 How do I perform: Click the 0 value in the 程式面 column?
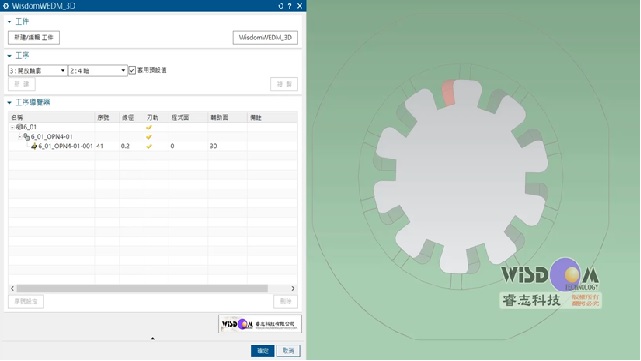click(x=173, y=146)
